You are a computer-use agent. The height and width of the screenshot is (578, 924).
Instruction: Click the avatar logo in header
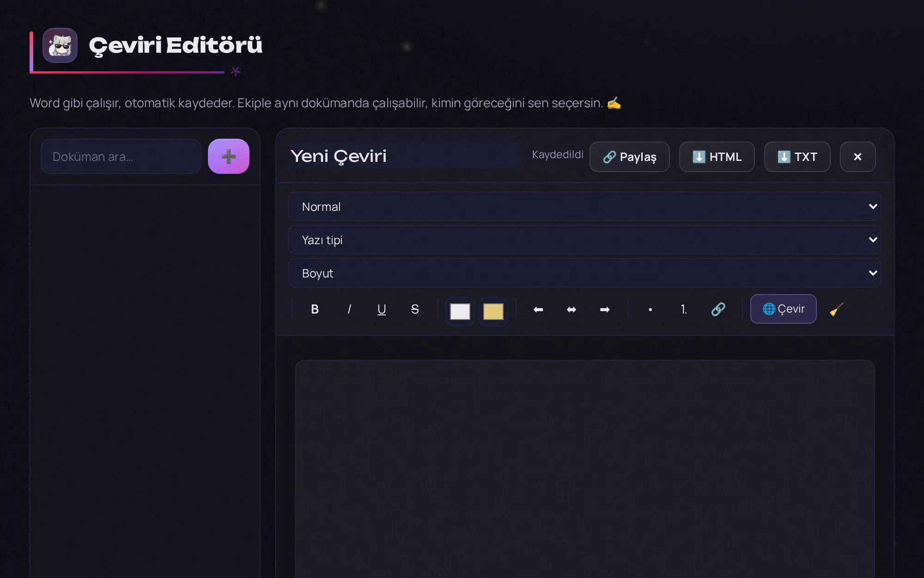click(60, 45)
